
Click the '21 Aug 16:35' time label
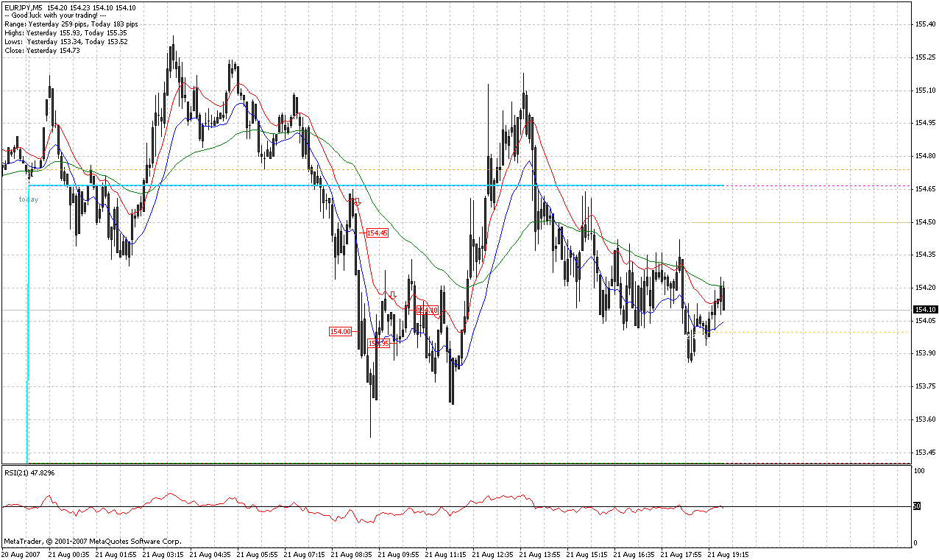pos(635,553)
